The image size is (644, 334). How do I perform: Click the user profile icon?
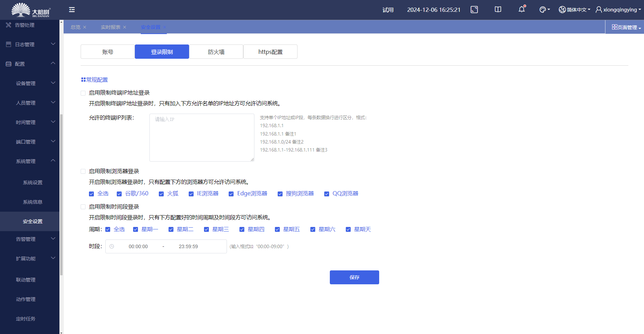[599, 10]
